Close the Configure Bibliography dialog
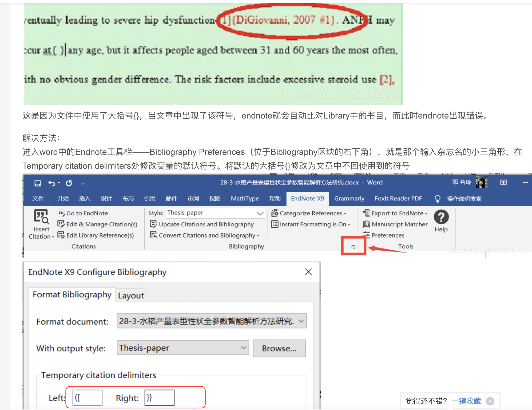532x410 pixels. tap(308, 272)
